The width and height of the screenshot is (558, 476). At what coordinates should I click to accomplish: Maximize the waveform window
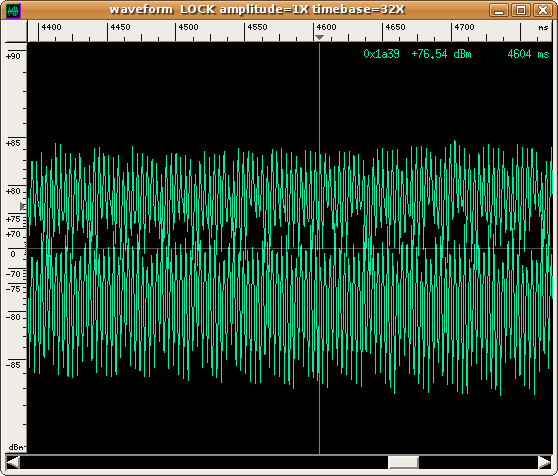(521, 10)
